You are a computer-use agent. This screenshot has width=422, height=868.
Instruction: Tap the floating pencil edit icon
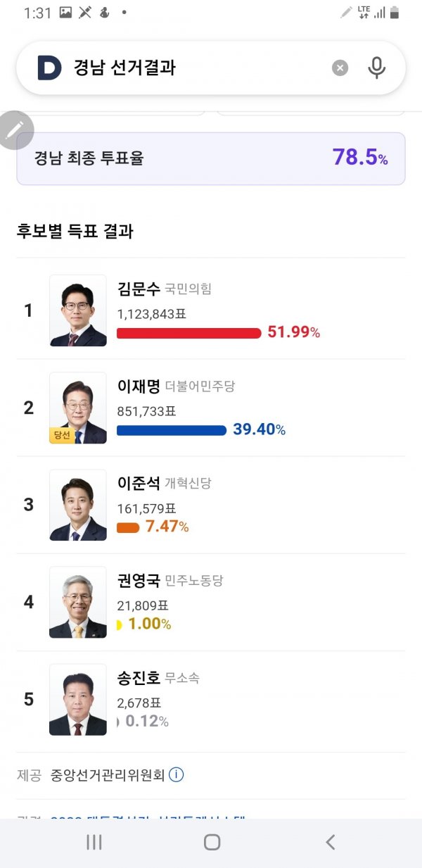click(x=15, y=130)
